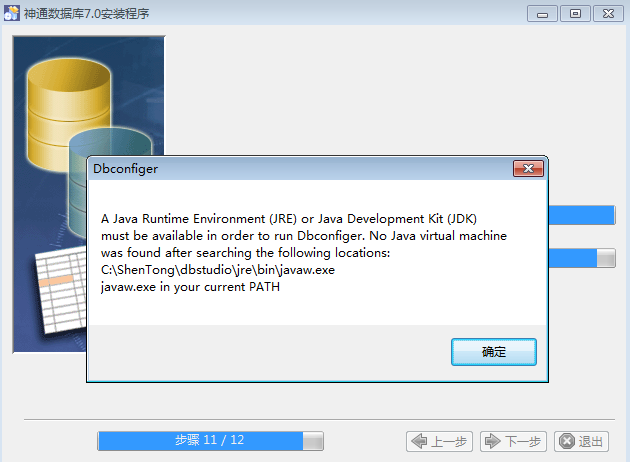Close the 神通数据库7.0安装程序 window
The image size is (630, 462).
click(x=608, y=14)
